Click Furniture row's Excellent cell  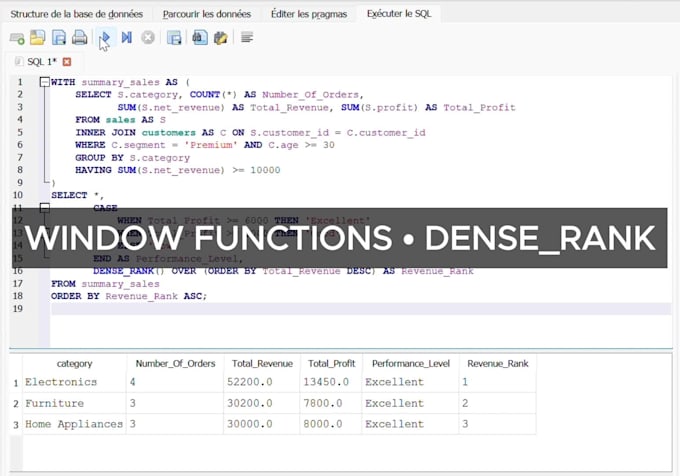tap(411, 404)
